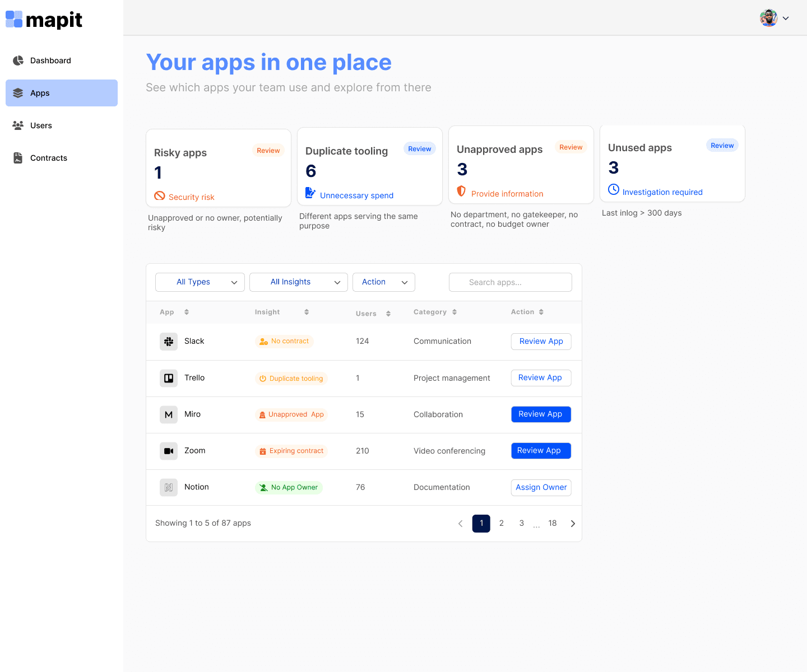Image resolution: width=807 pixels, height=672 pixels.
Task: Click the Documentation category cell
Action: (x=442, y=488)
